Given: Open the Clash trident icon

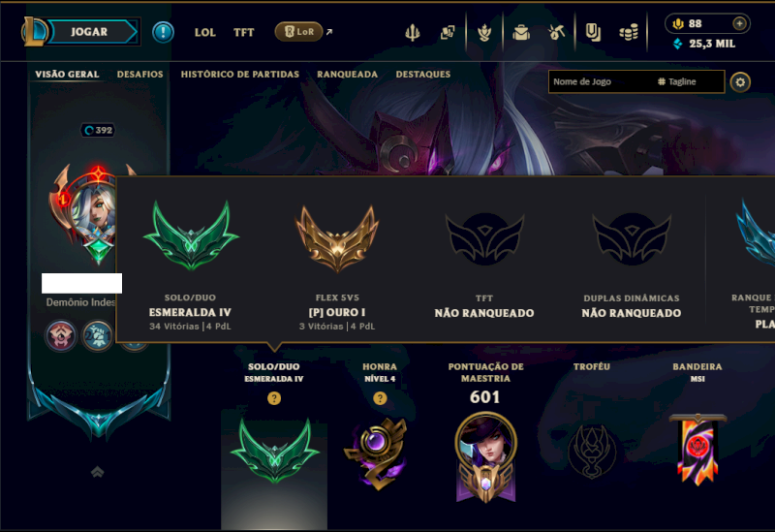Looking at the screenshot, I should point(413,33).
